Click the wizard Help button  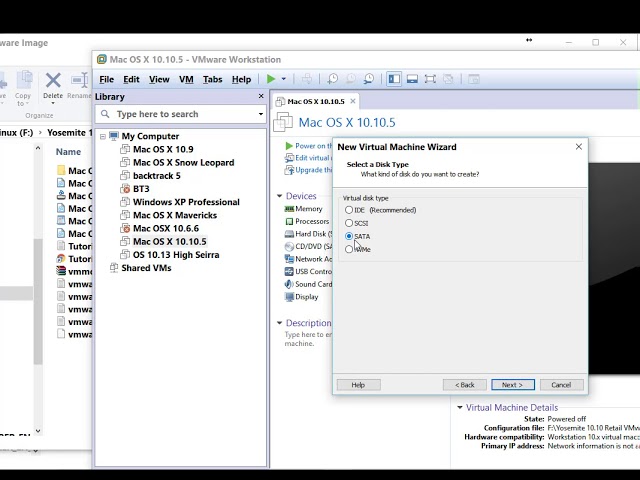click(x=358, y=385)
